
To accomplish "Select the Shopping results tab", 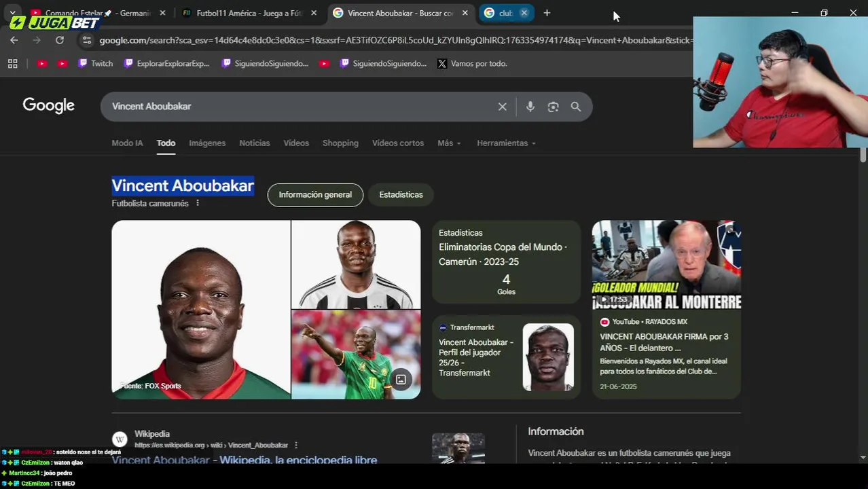I will [x=340, y=143].
